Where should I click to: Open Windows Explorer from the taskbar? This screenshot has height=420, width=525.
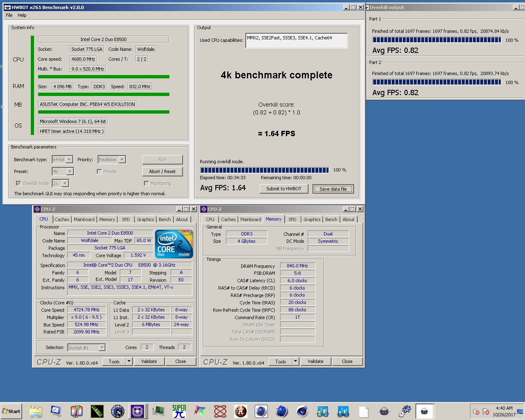point(36,411)
